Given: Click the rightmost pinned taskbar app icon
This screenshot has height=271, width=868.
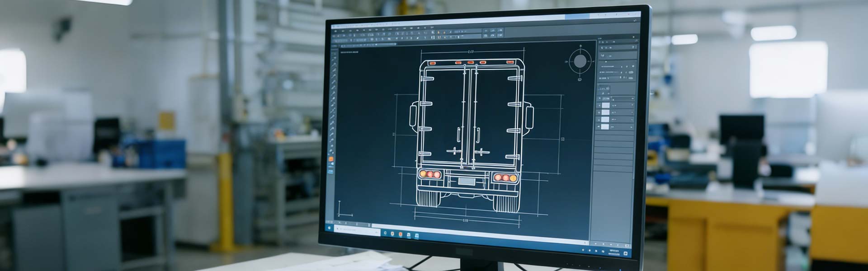Looking at the screenshot, I should [416, 235].
